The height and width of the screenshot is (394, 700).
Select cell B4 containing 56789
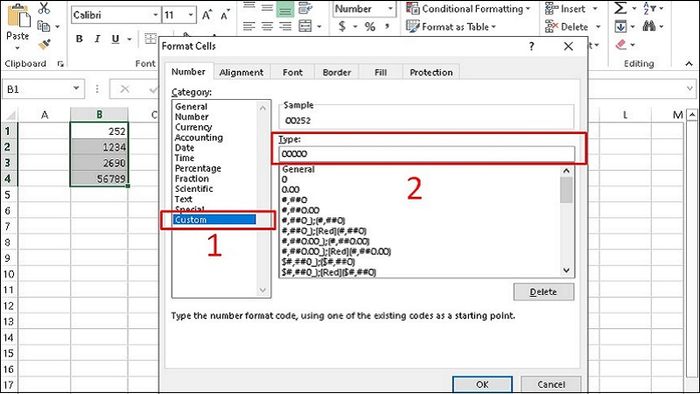(99, 178)
